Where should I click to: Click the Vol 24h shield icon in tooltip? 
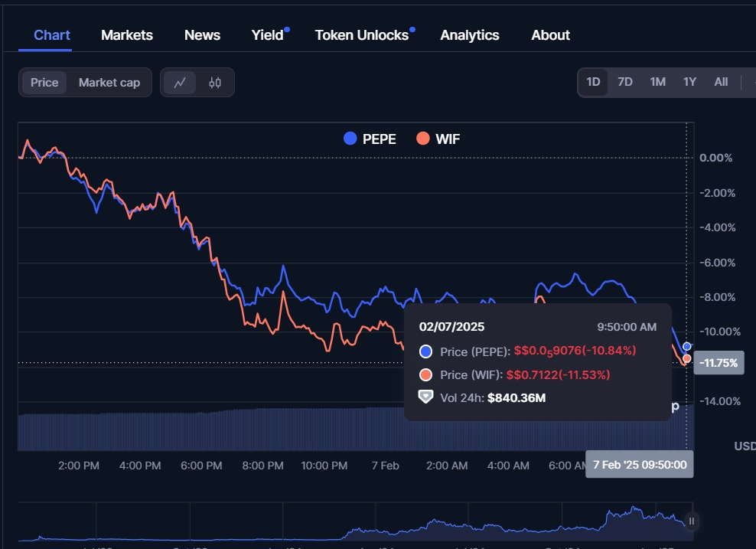426,397
